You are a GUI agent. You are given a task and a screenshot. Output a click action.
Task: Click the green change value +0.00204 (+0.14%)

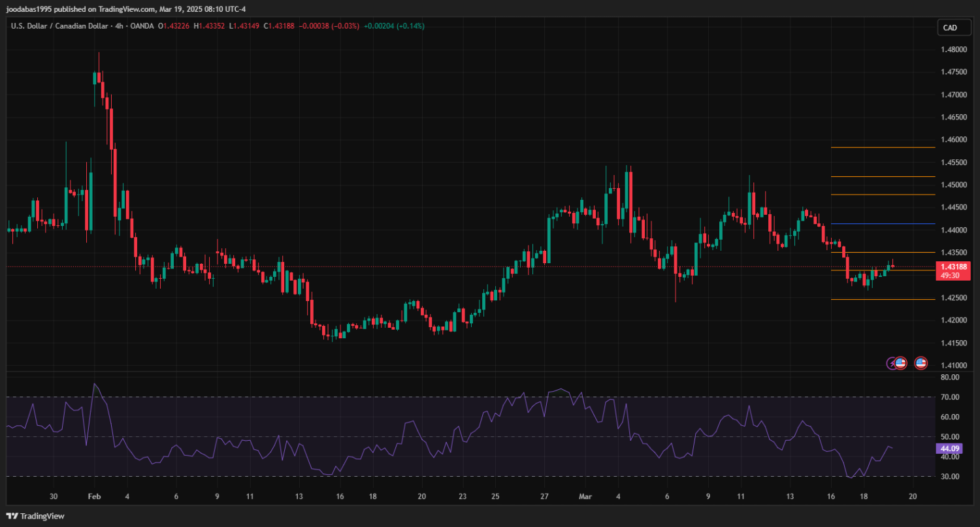coord(394,26)
